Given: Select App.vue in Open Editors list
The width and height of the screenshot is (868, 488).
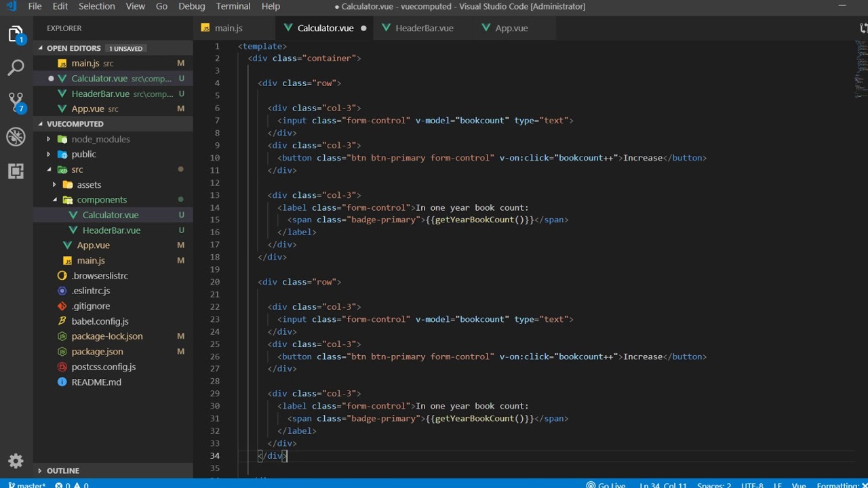Looking at the screenshot, I should click(113, 108).
